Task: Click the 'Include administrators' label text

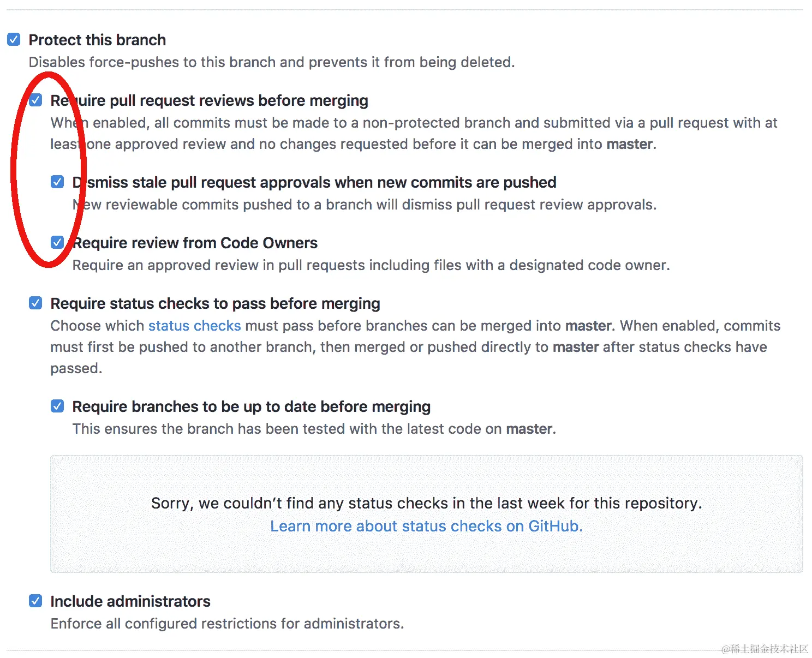Action: 130,601
